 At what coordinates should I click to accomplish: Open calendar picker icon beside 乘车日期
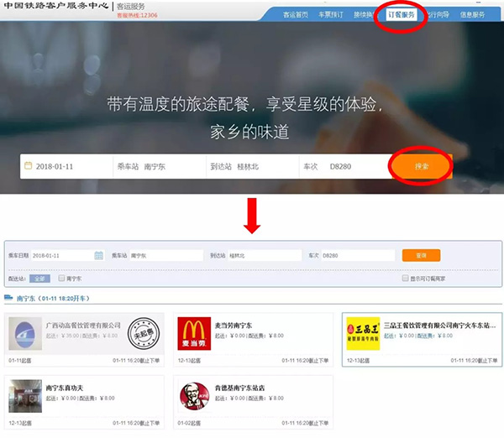coord(98,255)
